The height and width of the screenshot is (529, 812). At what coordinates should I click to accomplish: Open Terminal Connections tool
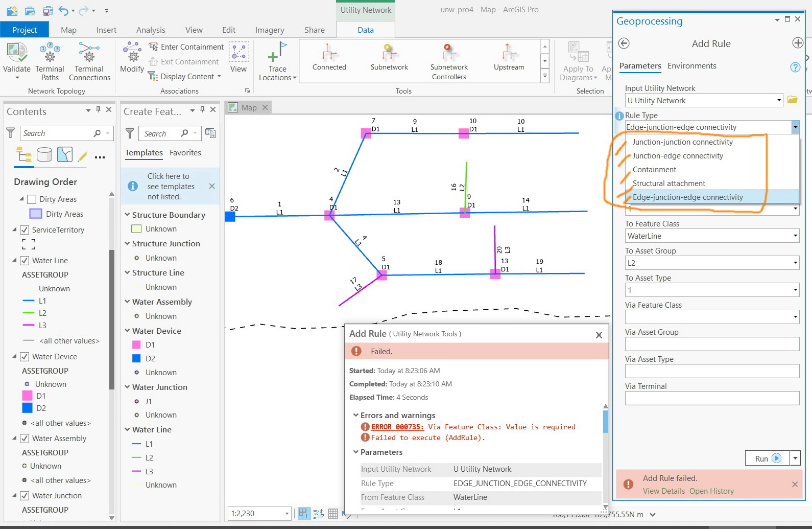(x=89, y=61)
